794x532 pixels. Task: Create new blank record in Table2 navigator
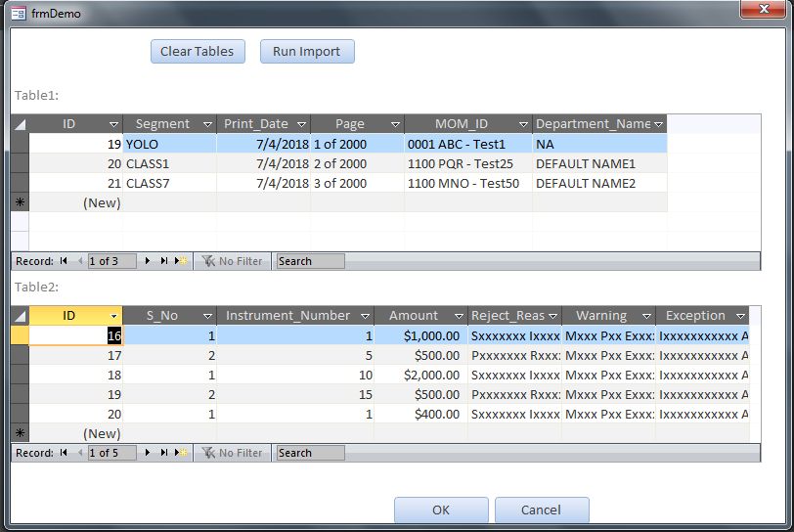point(181,453)
